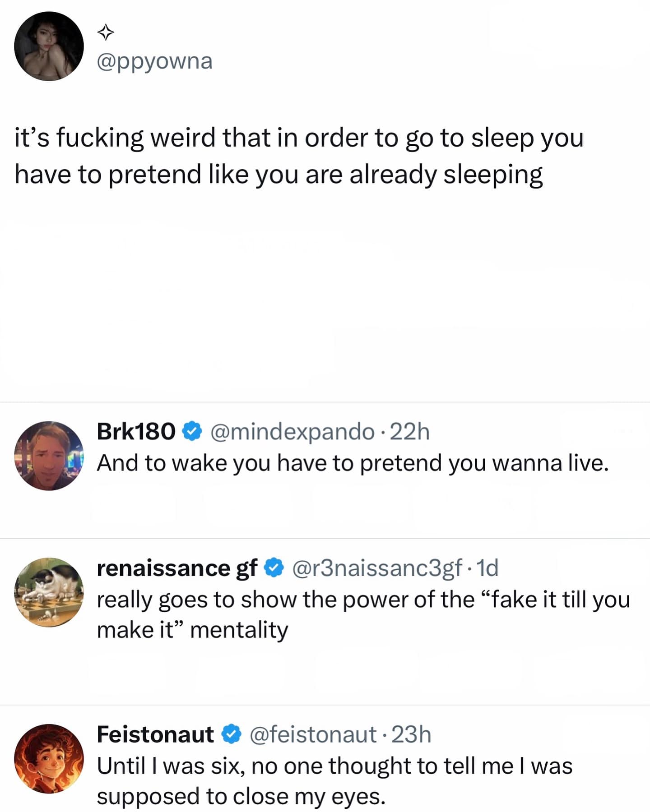Image resolution: width=650 pixels, height=812 pixels.
Task: Click the Feistonaut display name
Action: tap(155, 734)
